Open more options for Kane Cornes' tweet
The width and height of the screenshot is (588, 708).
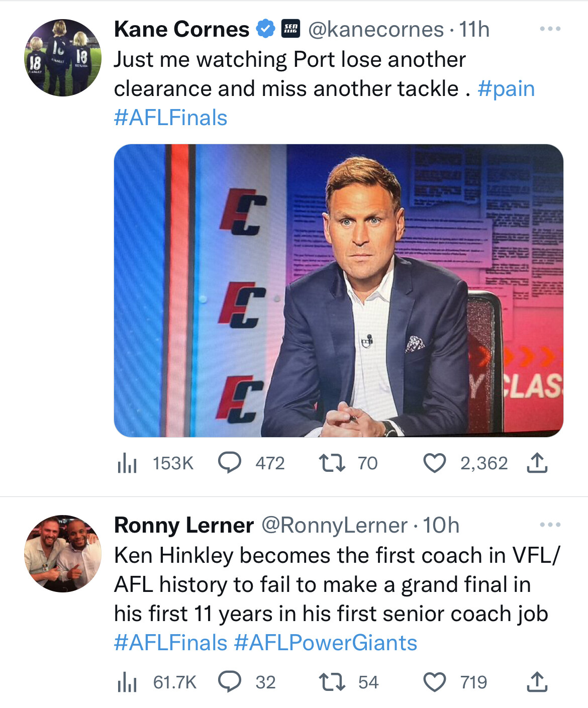[x=550, y=29]
